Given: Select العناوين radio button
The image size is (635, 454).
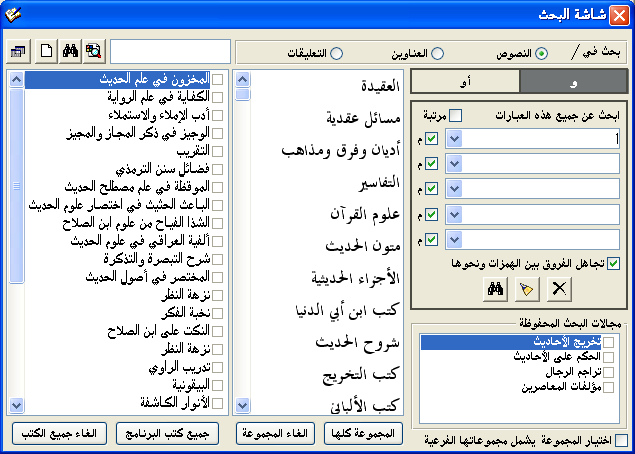Looking at the screenshot, I should (x=437, y=53).
